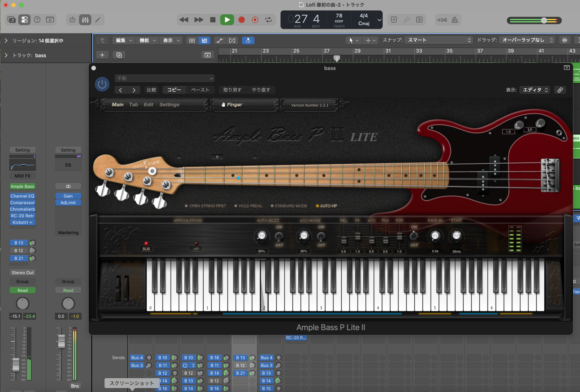580x392 pixels.
Task: Show Smart Controls dial icon
Action: point(72,20)
